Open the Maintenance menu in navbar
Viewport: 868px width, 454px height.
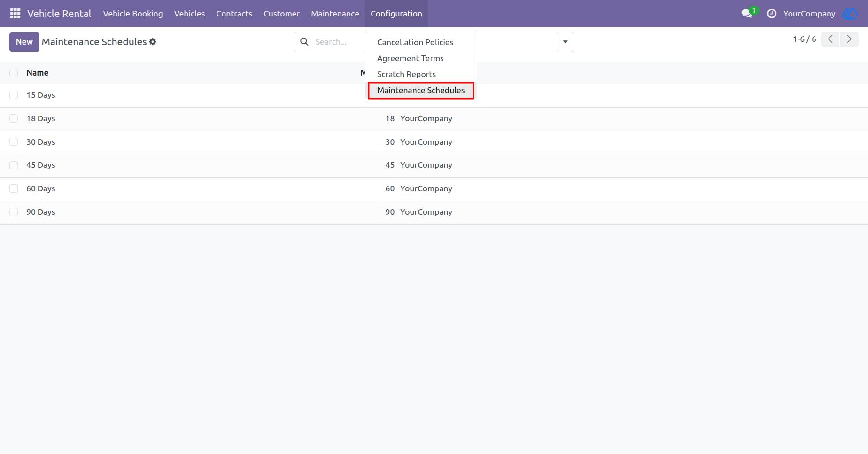[335, 14]
